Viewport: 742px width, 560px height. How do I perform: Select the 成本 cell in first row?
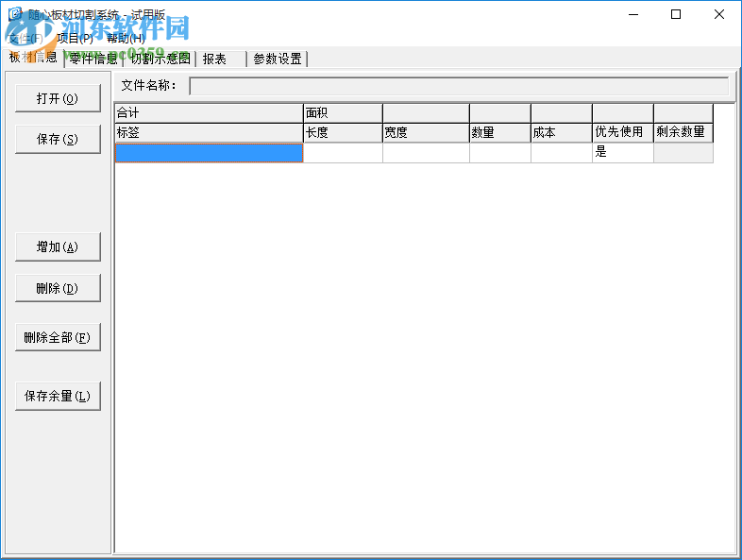click(x=562, y=153)
